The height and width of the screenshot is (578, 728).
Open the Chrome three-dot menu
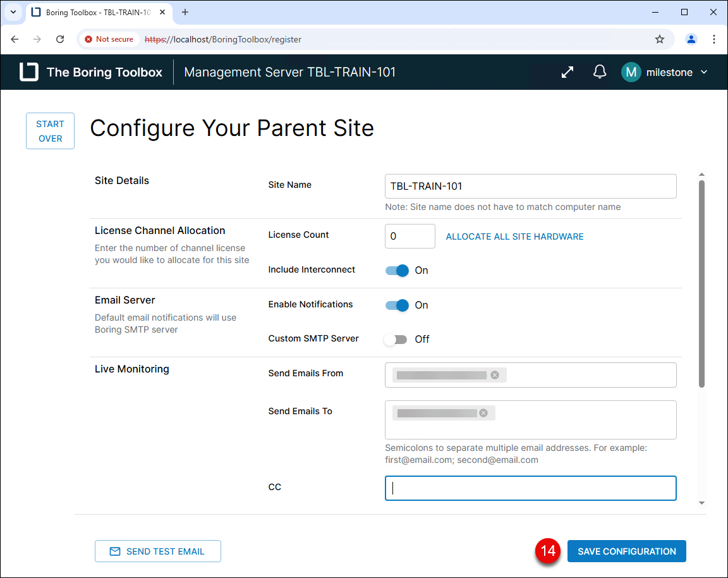(x=714, y=39)
